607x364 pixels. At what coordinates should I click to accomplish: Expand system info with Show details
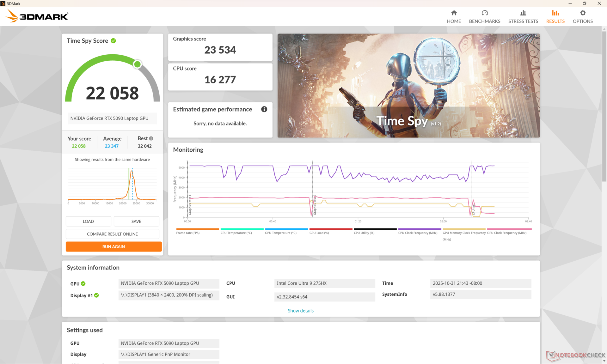[x=300, y=311]
